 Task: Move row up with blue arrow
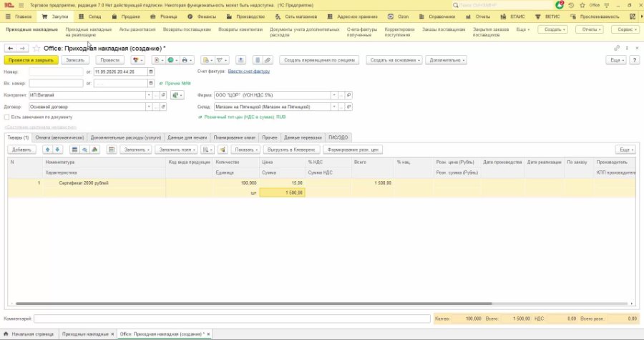click(48, 150)
